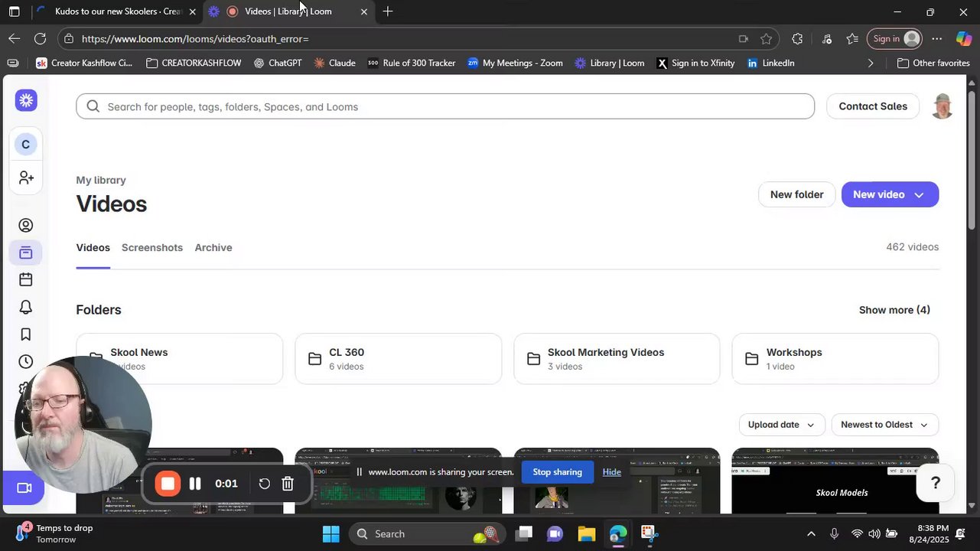Viewport: 980px width, 551px height.
Task: Click the Loom logo icon in sidebar
Action: tap(26, 100)
